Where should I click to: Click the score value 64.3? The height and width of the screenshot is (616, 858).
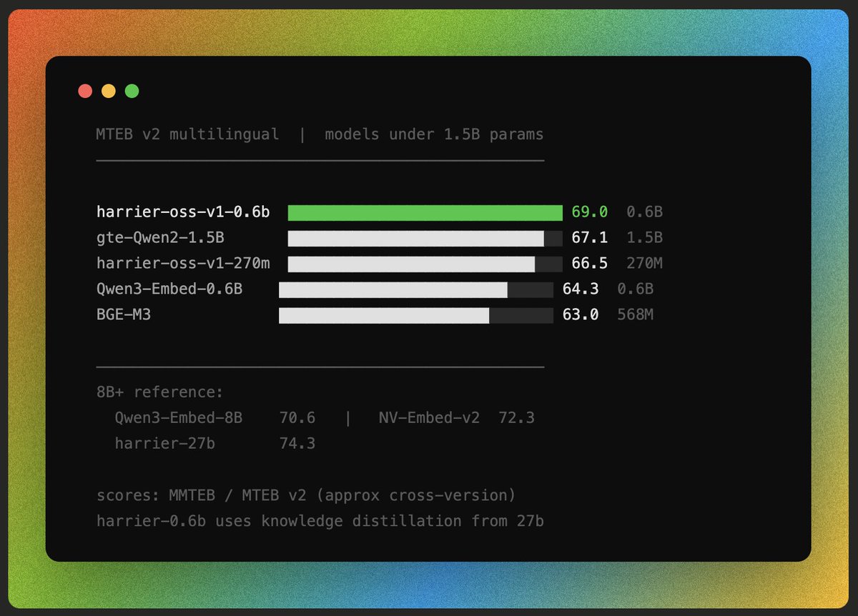(581, 289)
